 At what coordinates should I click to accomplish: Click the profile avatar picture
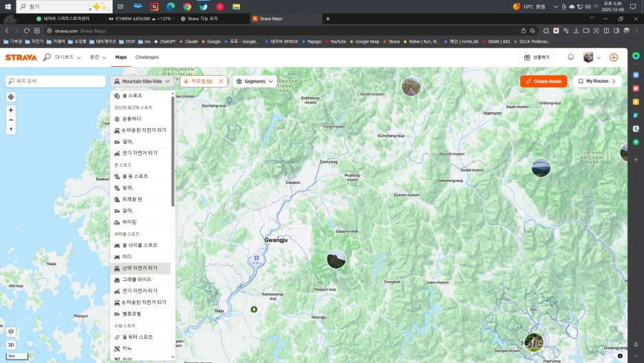(x=588, y=57)
